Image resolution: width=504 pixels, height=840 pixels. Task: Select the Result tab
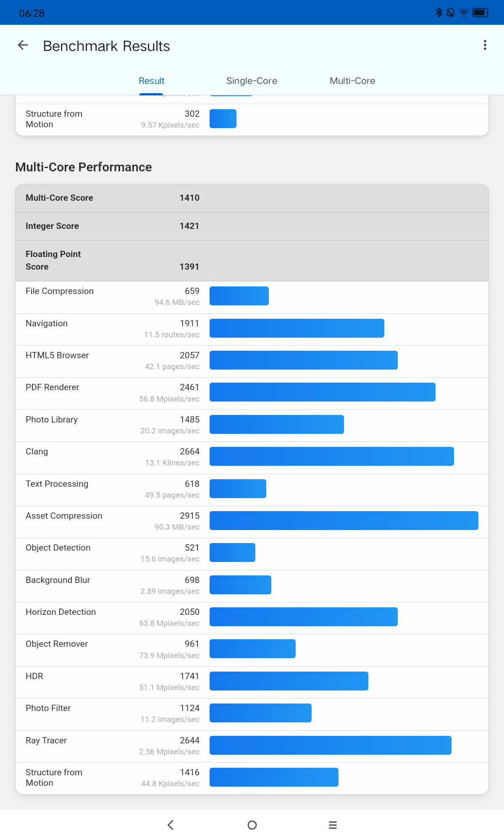click(x=151, y=81)
